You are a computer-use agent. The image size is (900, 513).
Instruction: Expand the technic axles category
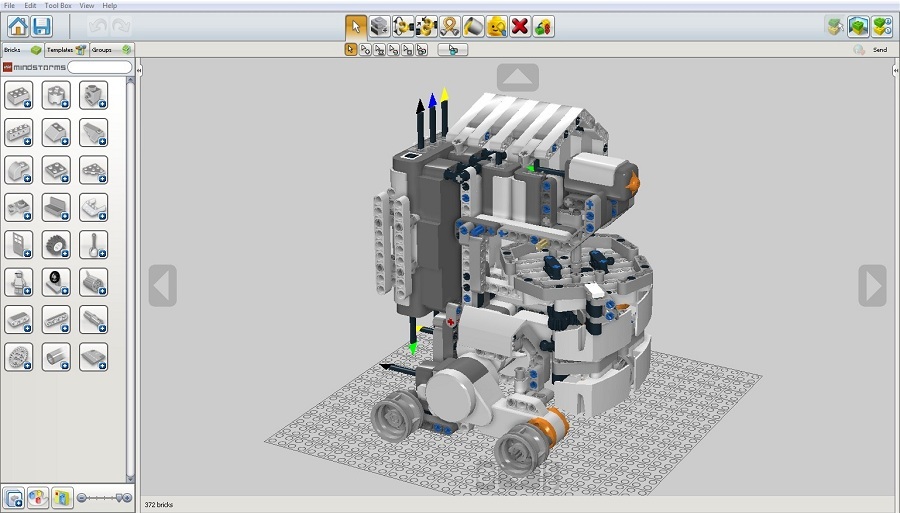pyautogui.click(x=94, y=320)
